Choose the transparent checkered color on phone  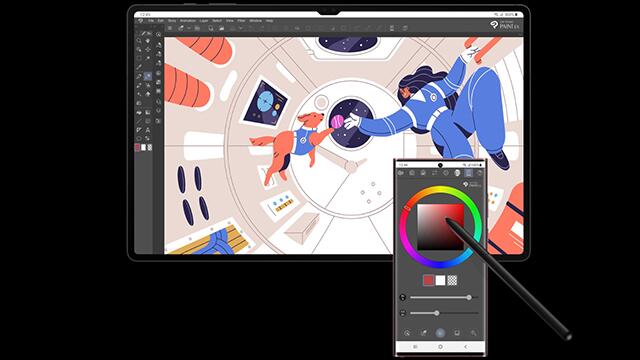(x=452, y=280)
